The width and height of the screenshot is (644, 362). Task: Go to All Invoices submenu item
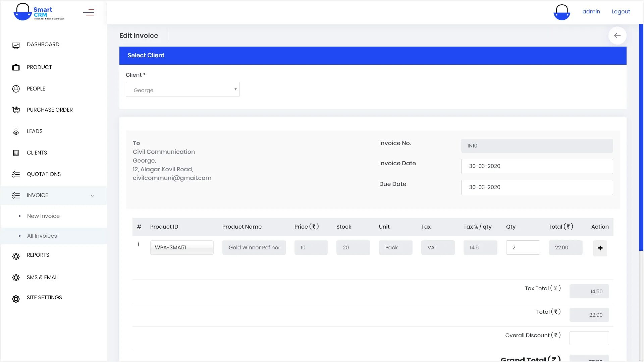(x=42, y=236)
